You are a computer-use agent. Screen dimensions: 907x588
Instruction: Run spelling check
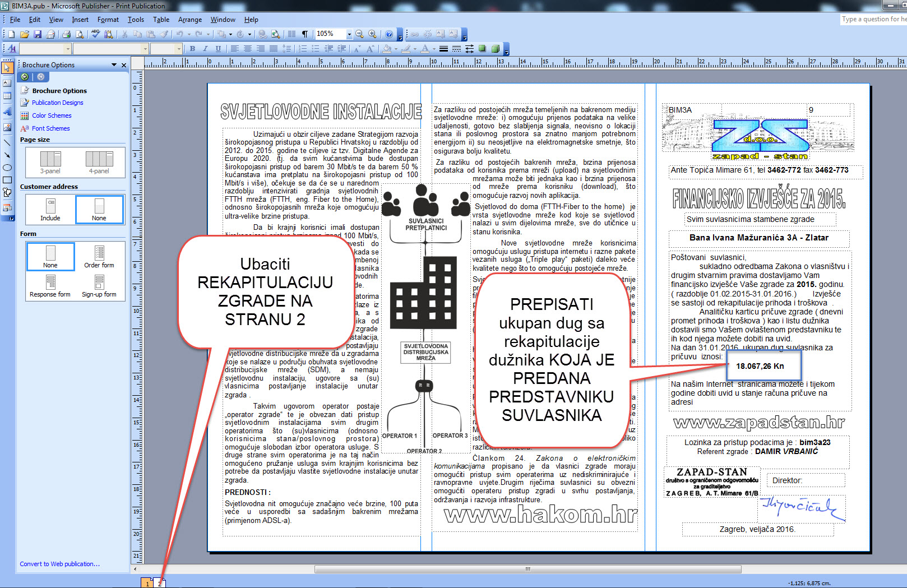pos(95,34)
